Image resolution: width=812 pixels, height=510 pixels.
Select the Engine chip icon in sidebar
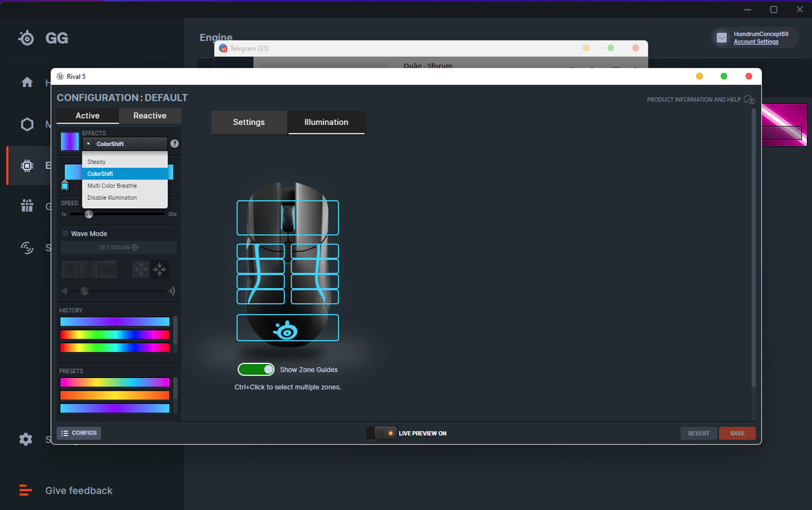click(x=27, y=166)
